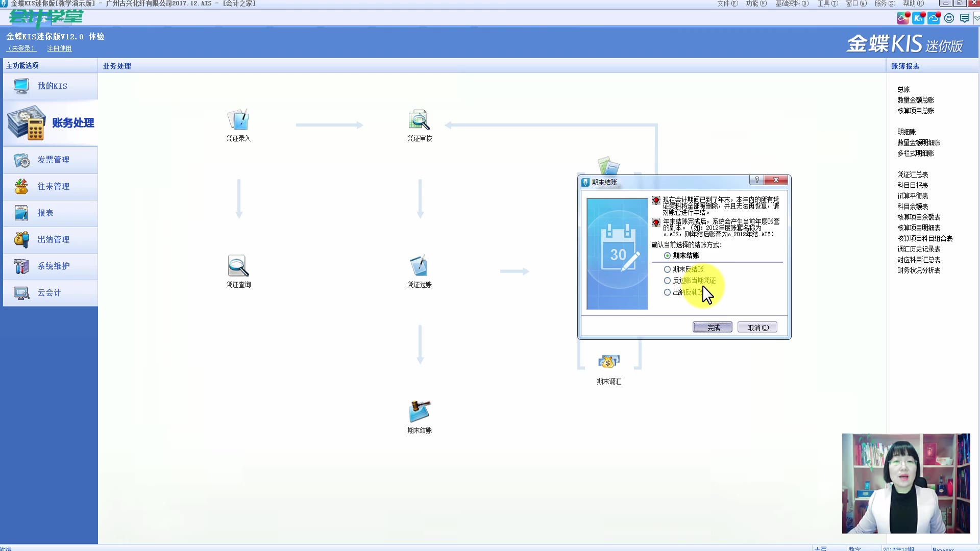Open the 数量金额总账 report
The width and height of the screenshot is (980, 551).
tap(916, 100)
